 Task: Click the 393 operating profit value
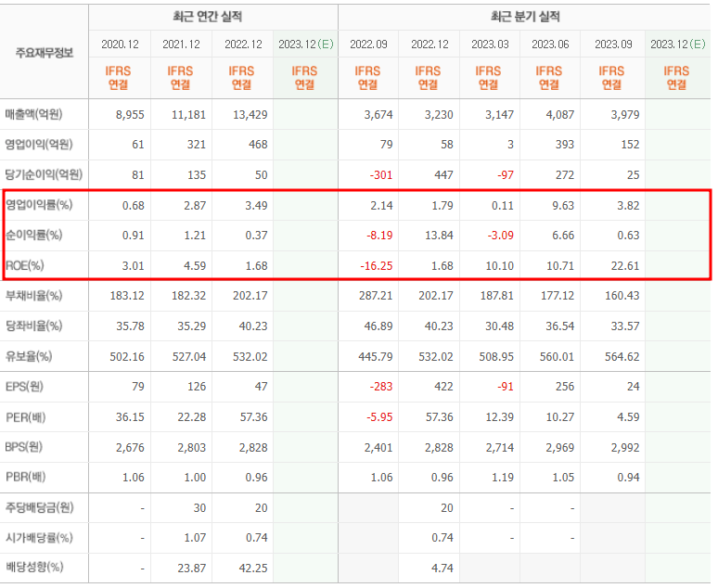pyautogui.click(x=565, y=145)
